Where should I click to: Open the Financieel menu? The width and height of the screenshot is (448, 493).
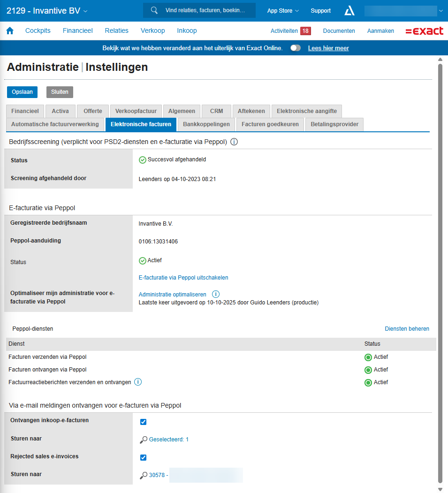click(78, 31)
